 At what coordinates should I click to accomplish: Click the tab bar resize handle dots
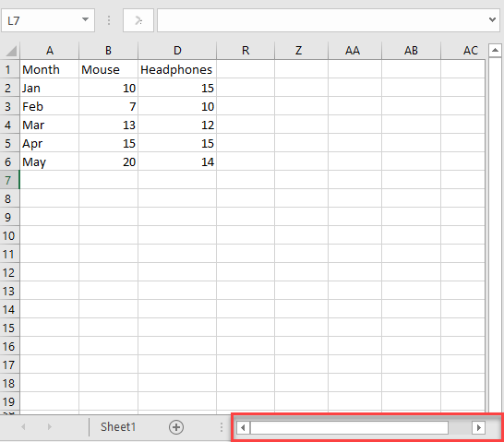(222, 427)
